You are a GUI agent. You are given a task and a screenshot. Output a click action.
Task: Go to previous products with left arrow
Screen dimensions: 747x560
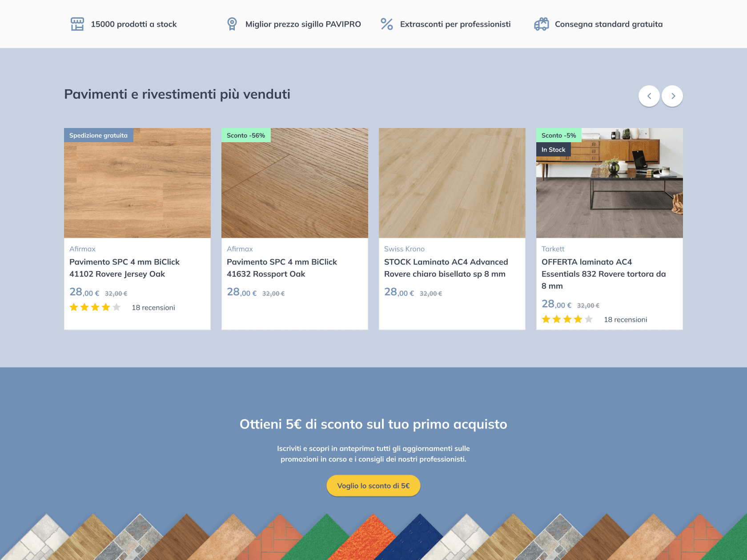[x=649, y=96]
